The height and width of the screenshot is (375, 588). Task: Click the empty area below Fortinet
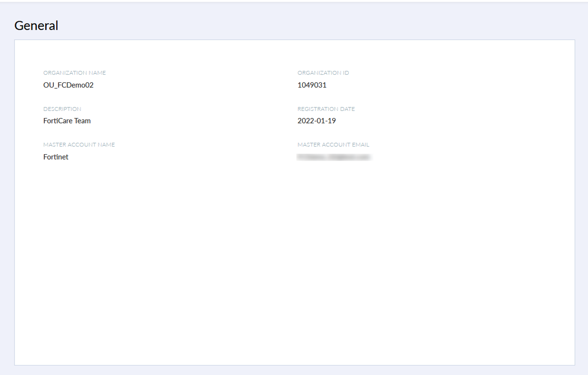coord(56,190)
